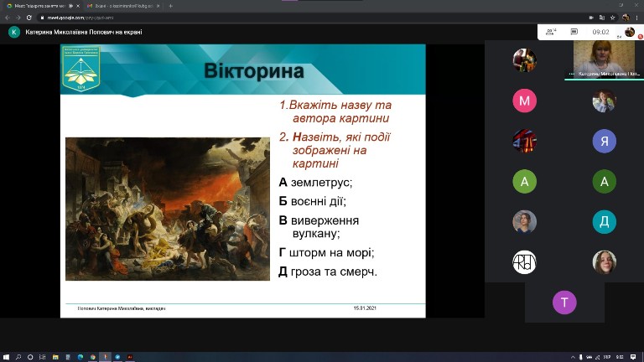Click the light green A participant avatar
This screenshot has height=362, width=644.
(524, 181)
